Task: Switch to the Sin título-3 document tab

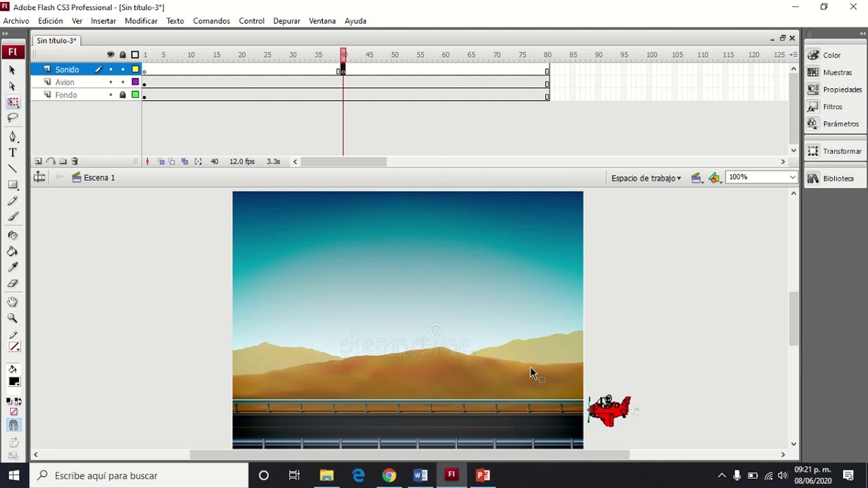Action: tap(56, 41)
